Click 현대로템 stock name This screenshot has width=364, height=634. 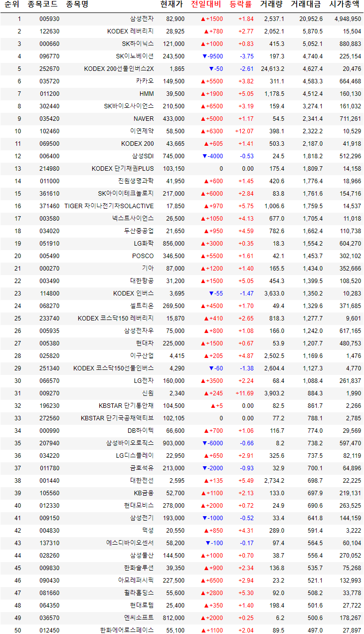coord(142,606)
